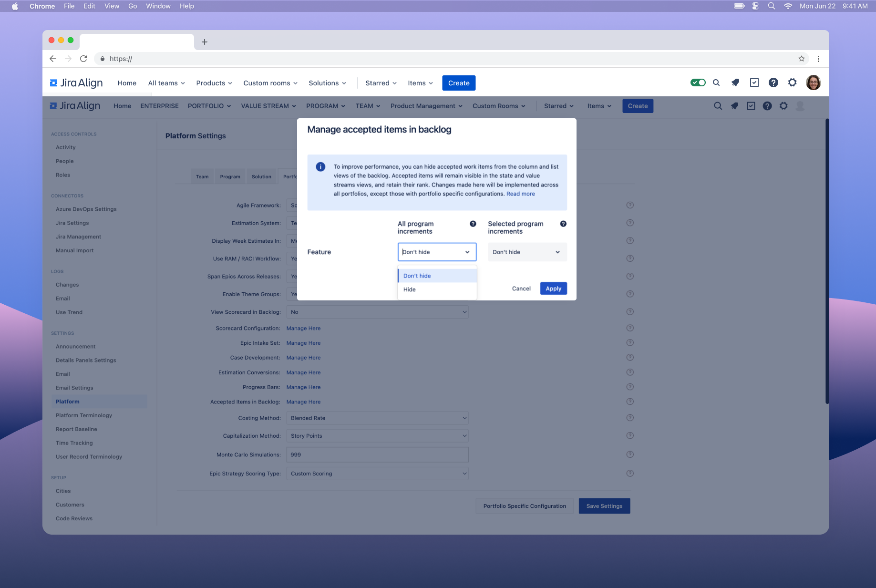The image size is (876, 588).
Task: Open the Feature dropdown under All program increments
Action: pos(437,252)
